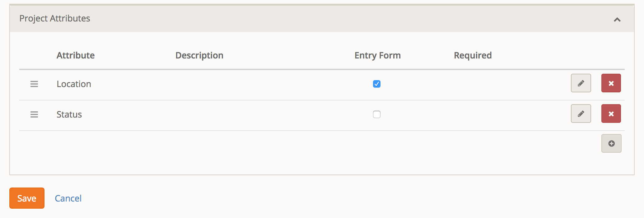Screen dimensions: 644x218
Task: Click the Cancel link
Action: click(68, 198)
